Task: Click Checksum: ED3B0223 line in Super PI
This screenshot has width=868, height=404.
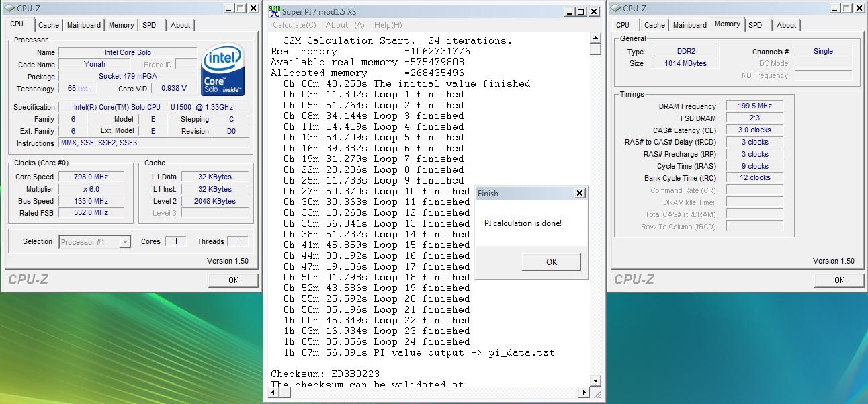Action: pos(325,374)
